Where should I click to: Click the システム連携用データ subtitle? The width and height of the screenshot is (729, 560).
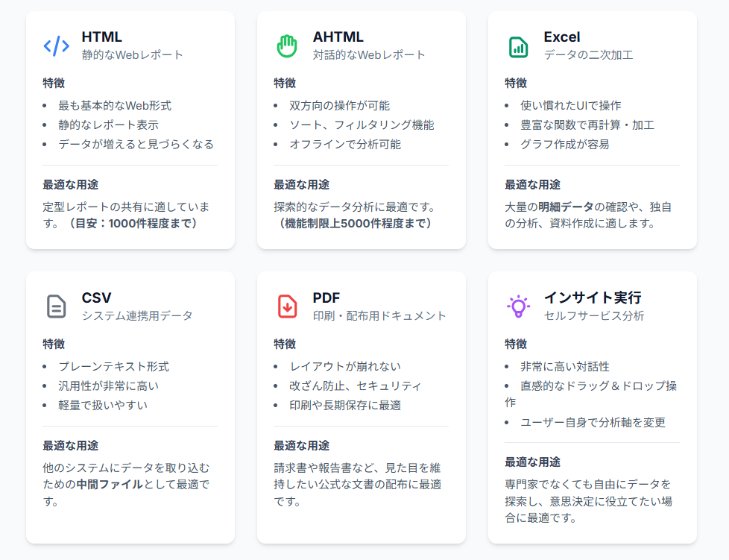[x=137, y=315]
